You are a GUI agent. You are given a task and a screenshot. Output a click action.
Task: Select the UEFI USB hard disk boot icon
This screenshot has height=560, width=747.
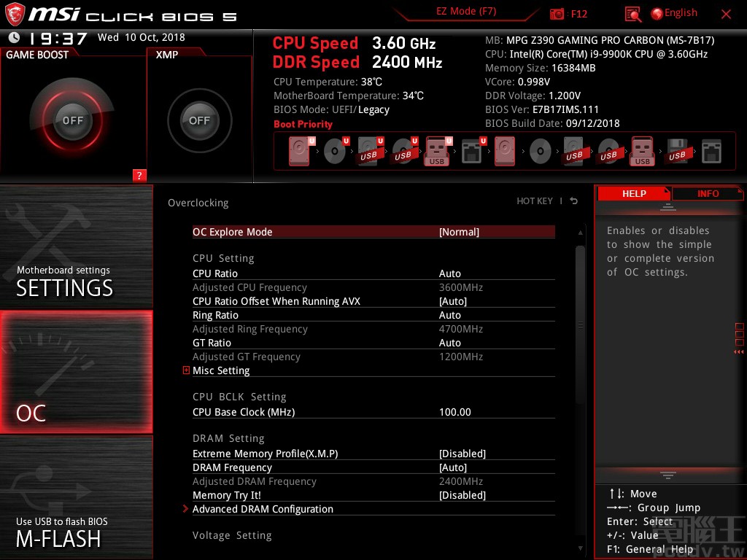pos(370,151)
